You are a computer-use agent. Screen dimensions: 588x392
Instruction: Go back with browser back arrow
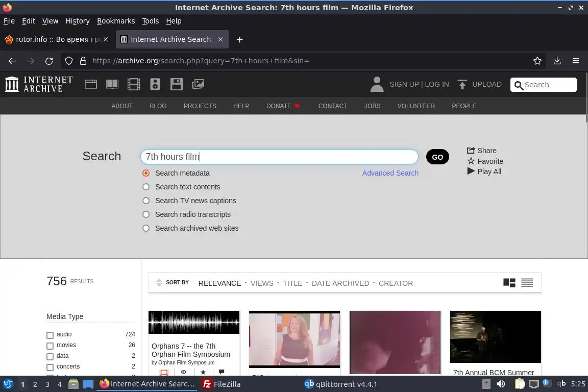[x=12, y=61]
